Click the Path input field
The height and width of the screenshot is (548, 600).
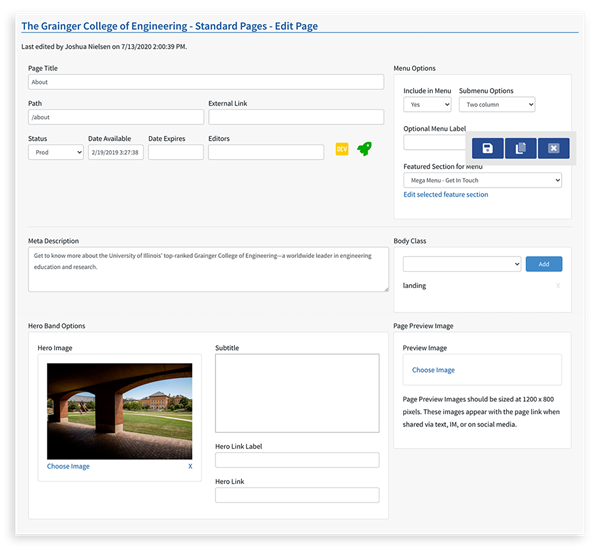pos(116,117)
